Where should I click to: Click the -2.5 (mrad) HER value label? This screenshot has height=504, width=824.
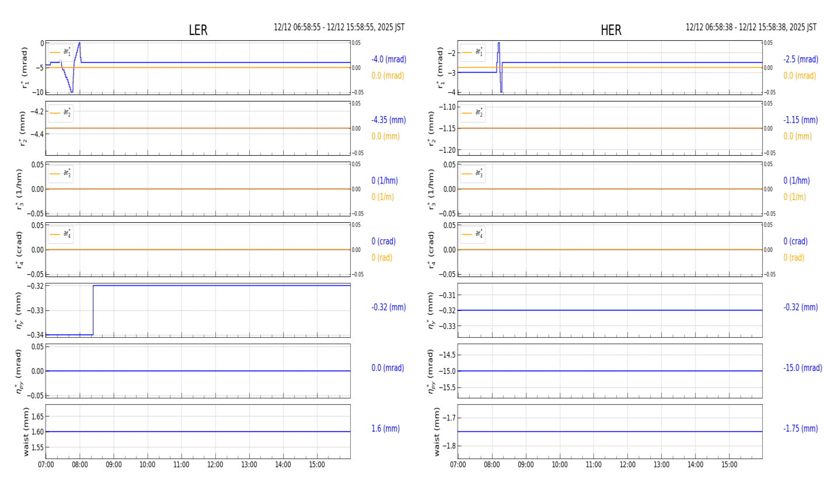pos(800,60)
